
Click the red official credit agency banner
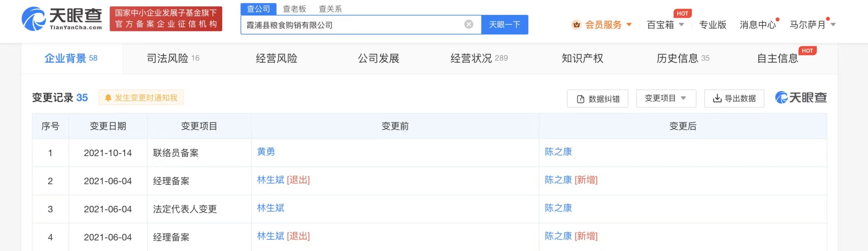pyautogui.click(x=166, y=19)
